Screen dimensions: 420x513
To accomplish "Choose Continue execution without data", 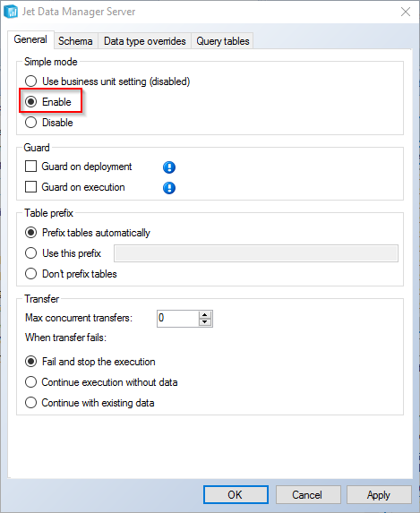I will (x=30, y=382).
